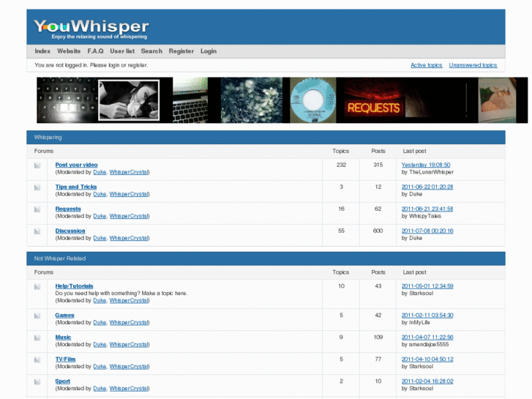Open last post Yesterday 19:08:50
The width and height of the screenshot is (532, 399).
click(x=426, y=165)
